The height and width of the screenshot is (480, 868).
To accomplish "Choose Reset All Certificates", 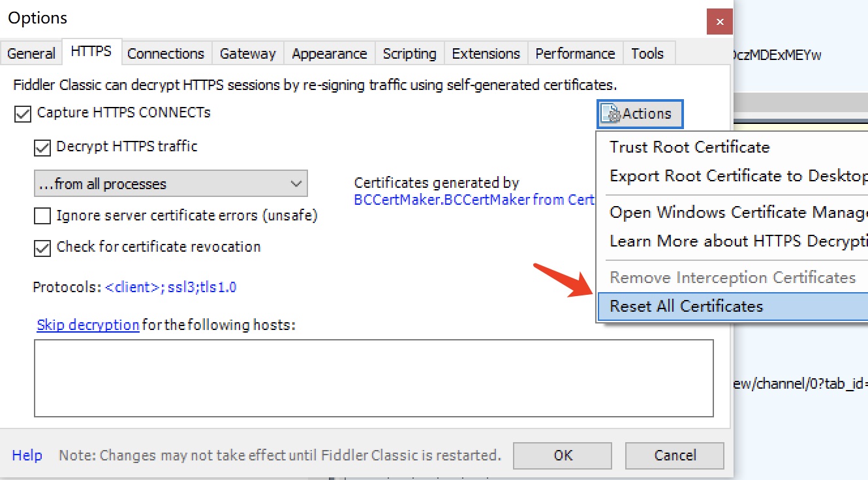I will point(686,307).
